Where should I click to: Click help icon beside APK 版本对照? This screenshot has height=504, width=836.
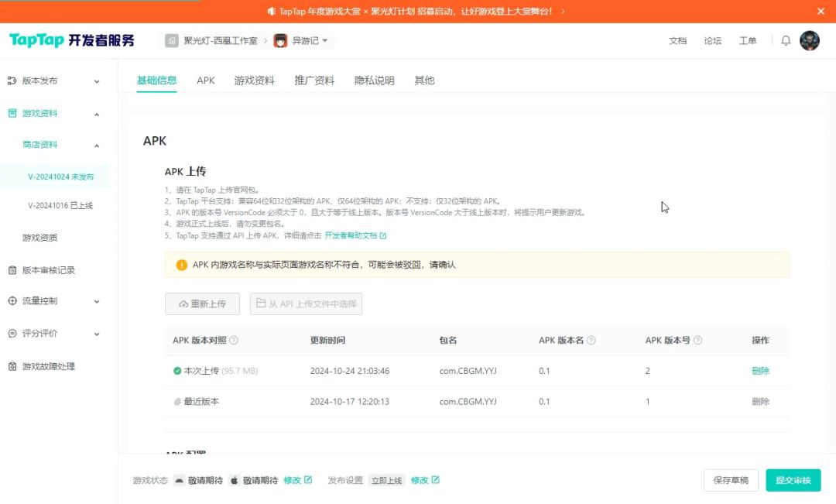click(x=234, y=341)
